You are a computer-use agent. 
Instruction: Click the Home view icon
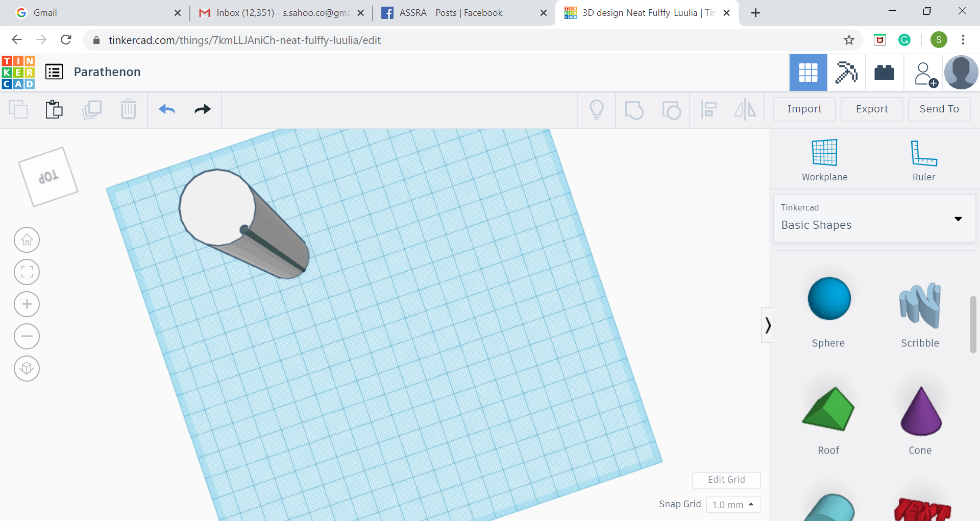[x=27, y=240]
